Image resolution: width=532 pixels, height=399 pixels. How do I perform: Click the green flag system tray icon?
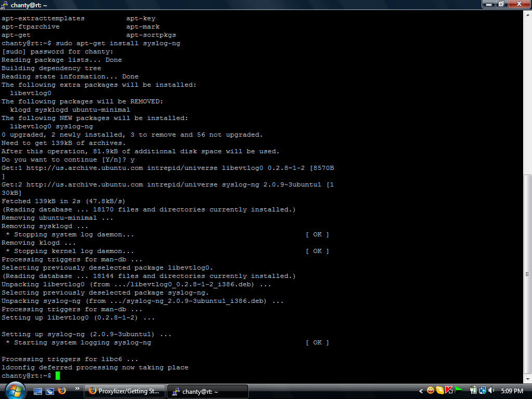click(x=458, y=391)
